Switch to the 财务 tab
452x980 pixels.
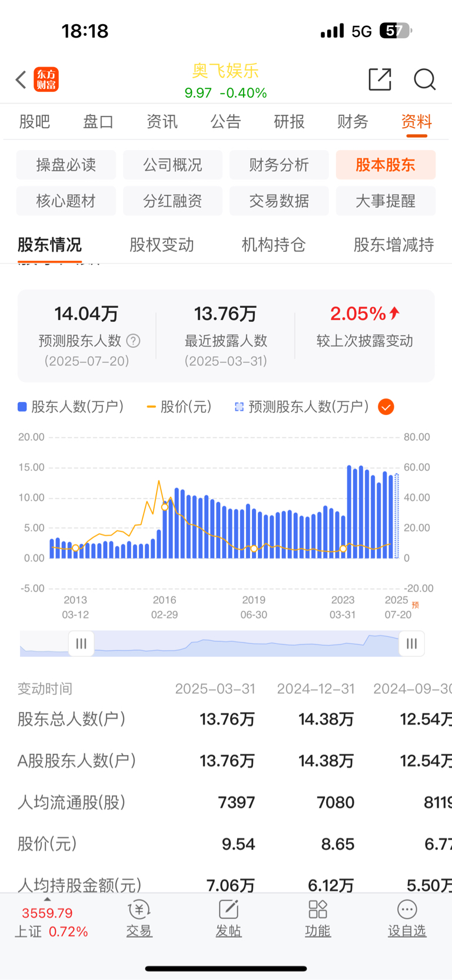click(353, 122)
